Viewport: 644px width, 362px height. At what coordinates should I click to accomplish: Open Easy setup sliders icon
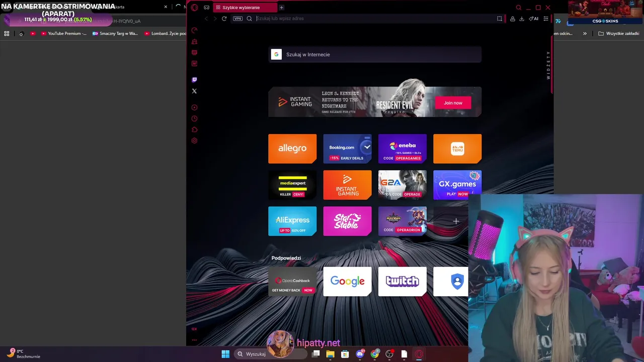pyautogui.click(x=545, y=19)
